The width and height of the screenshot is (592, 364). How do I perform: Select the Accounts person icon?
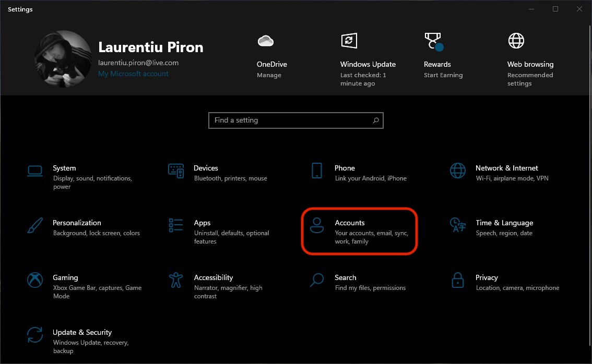(317, 225)
